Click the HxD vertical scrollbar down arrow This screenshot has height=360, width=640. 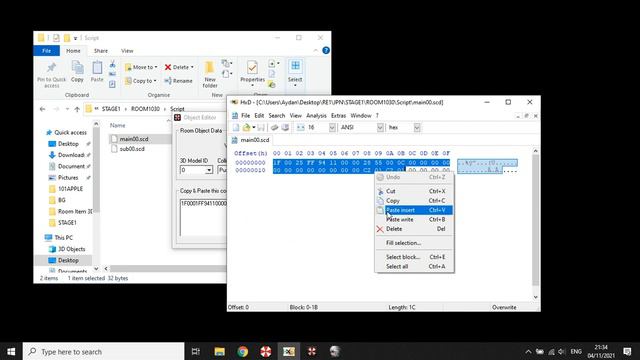click(x=536, y=297)
